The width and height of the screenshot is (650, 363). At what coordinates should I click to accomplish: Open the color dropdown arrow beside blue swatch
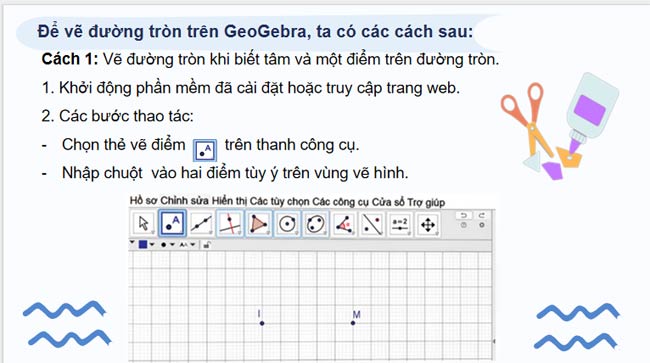coord(152,244)
